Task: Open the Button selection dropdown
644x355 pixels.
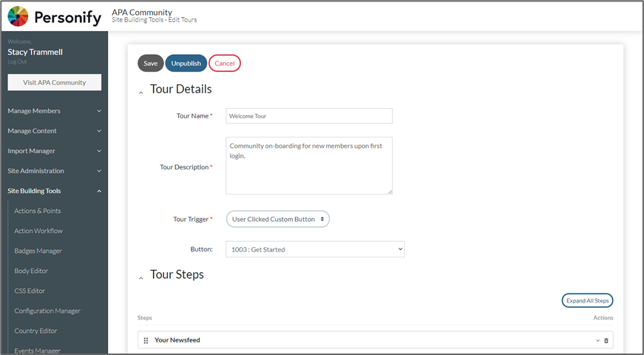Action: tap(315, 249)
